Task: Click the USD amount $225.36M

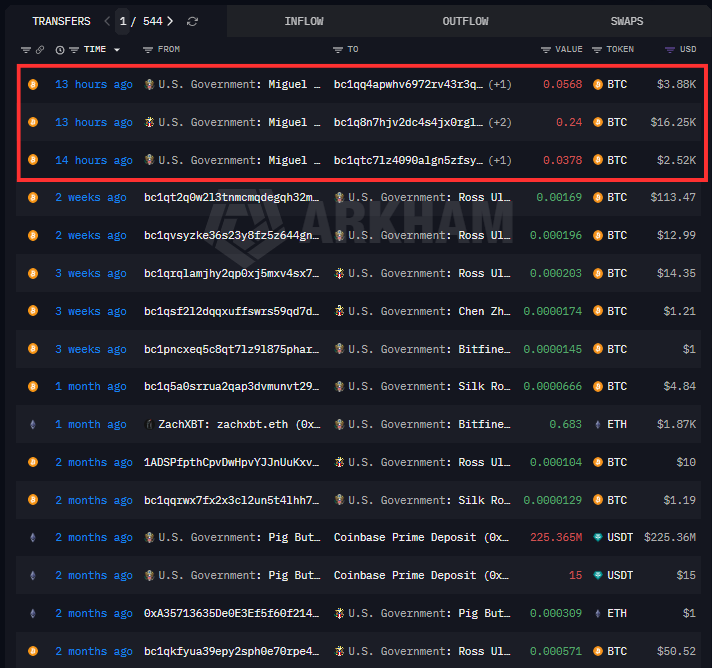Action: click(x=670, y=537)
